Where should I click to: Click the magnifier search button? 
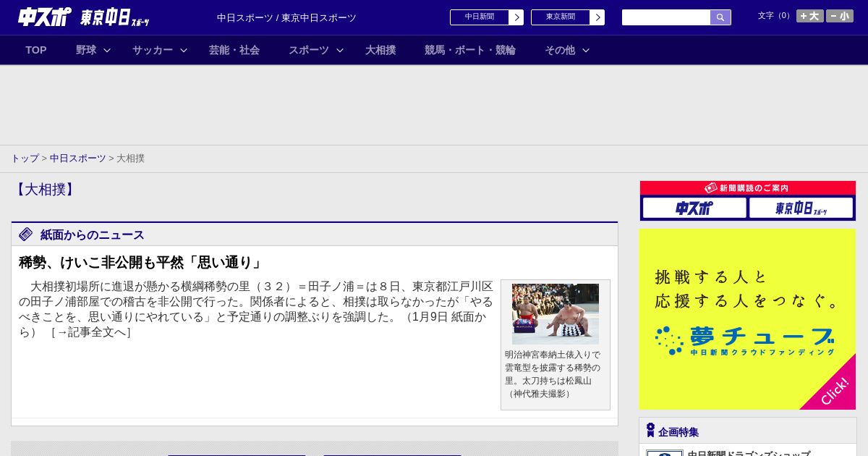pos(720,17)
